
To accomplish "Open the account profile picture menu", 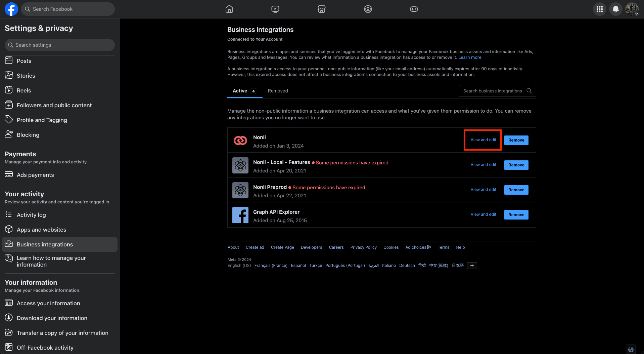I will point(632,9).
